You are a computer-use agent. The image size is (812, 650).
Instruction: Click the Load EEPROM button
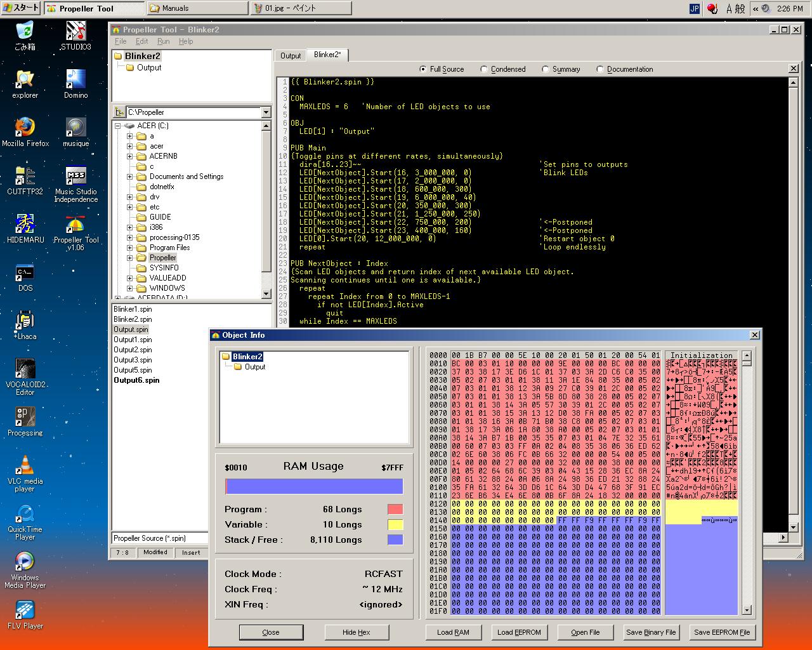519,632
